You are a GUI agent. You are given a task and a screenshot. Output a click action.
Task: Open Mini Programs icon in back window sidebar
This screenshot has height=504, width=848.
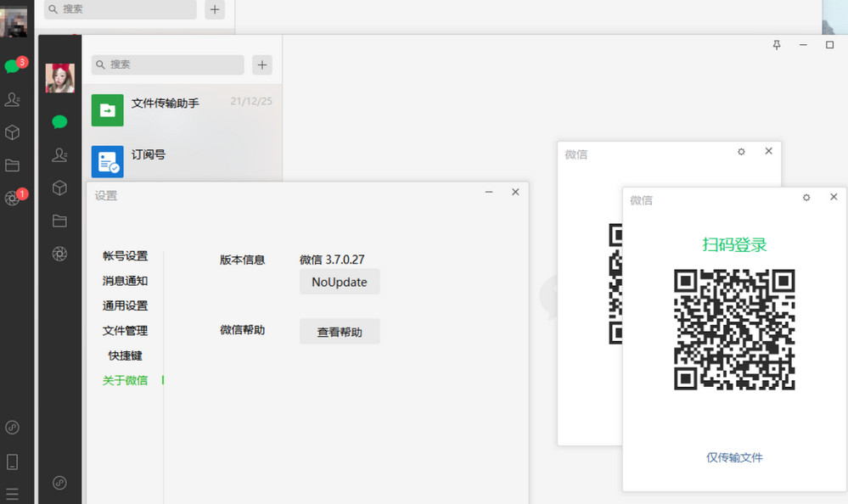13,428
